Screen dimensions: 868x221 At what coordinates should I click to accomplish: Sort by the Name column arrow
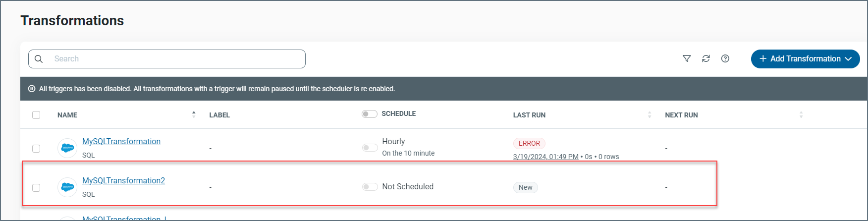click(x=194, y=114)
